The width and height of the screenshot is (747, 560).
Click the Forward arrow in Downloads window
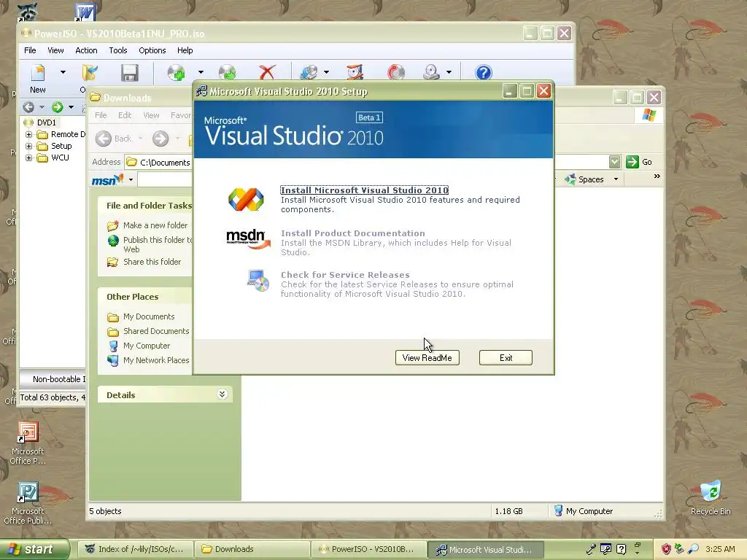coord(160,139)
